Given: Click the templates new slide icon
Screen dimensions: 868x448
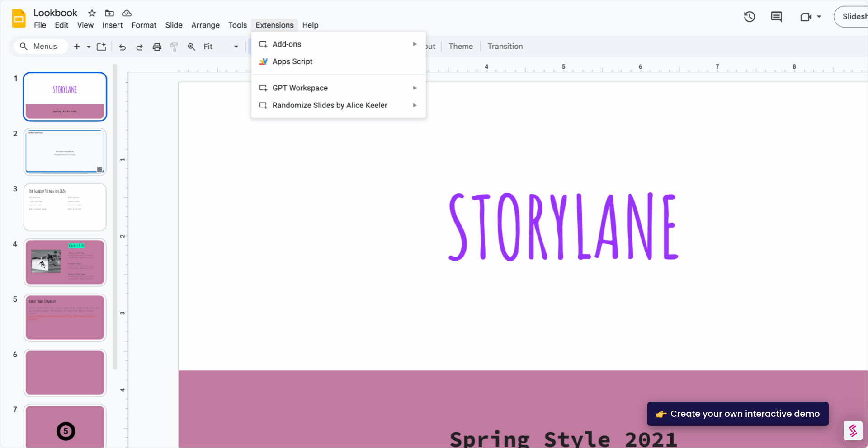Looking at the screenshot, I should 102,47.
